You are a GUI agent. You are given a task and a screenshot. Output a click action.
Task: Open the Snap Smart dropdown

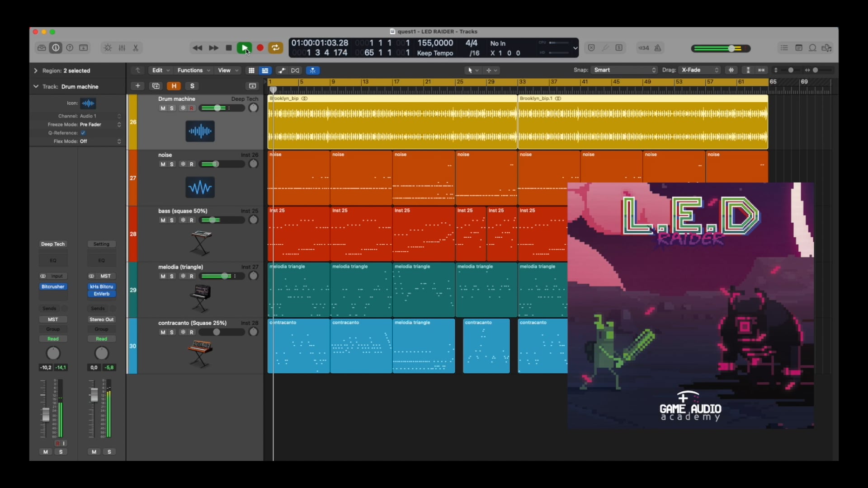(625, 70)
